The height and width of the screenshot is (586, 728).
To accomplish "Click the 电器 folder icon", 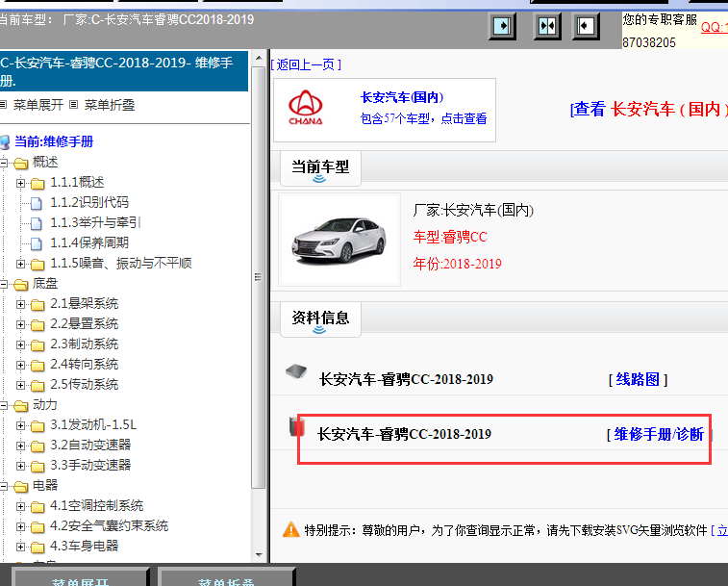I will click(x=21, y=487).
